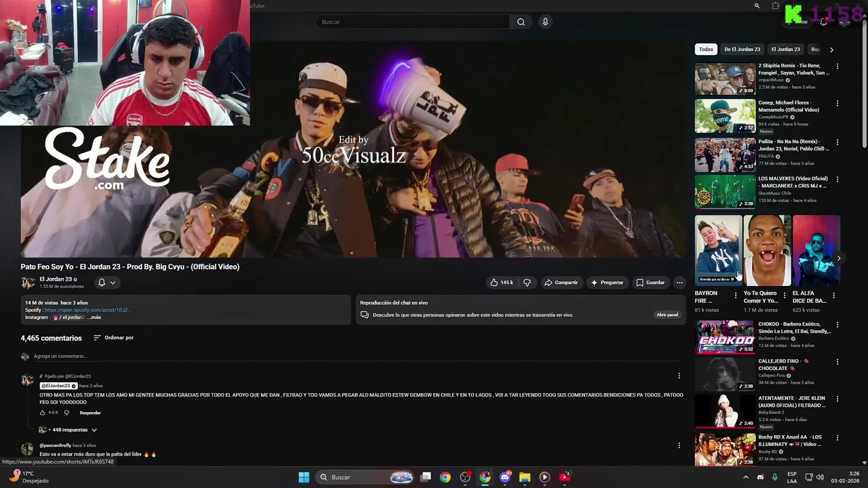The image size is (868, 488).
Task: Open options for Yo Te Quiero Comer short
Action: point(785,296)
